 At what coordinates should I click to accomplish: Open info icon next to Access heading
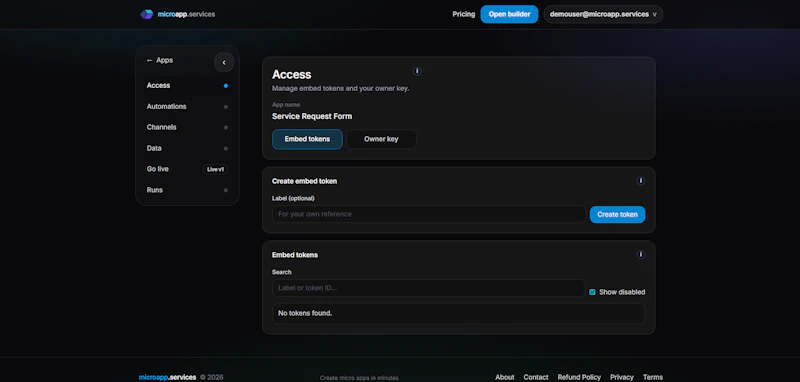coord(417,71)
